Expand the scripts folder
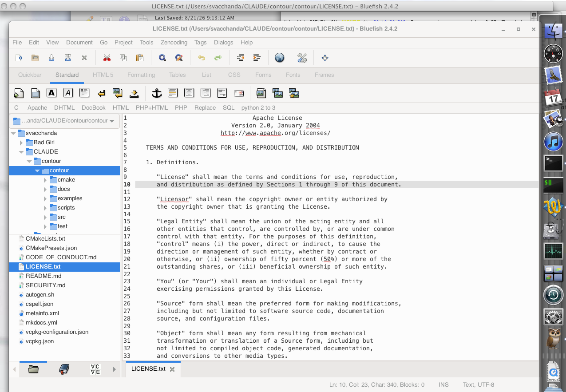566x392 pixels. 45,208
